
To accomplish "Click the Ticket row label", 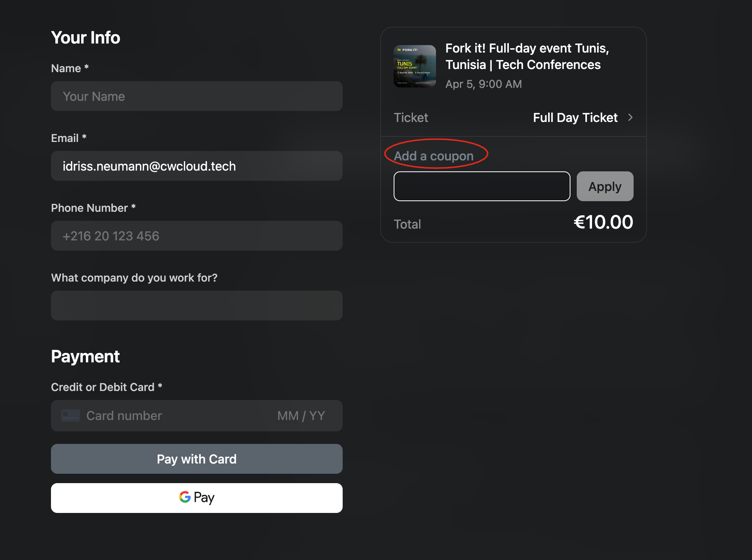I will 411,118.
